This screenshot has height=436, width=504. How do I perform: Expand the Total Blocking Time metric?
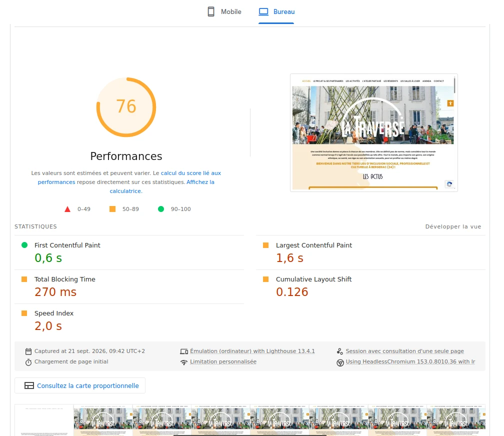(129, 286)
